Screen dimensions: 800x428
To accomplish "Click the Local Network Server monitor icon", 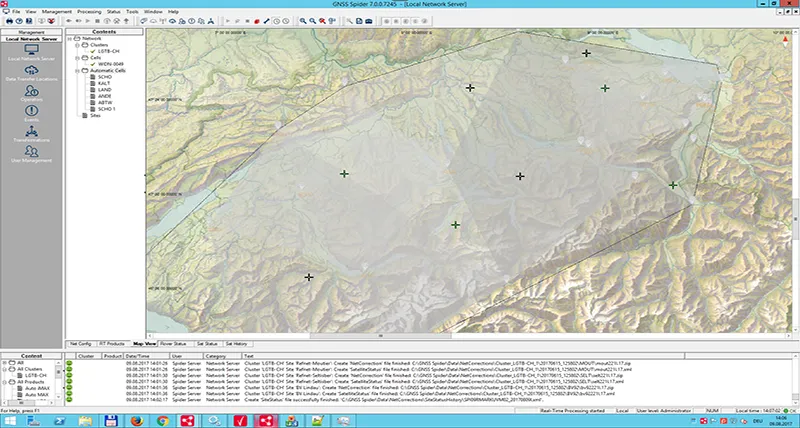I will pos(31,50).
